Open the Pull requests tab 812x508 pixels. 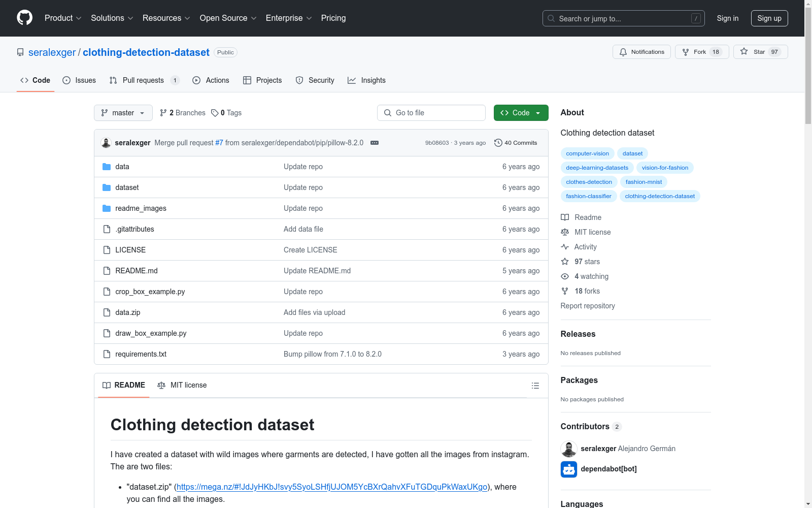coord(145,80)
